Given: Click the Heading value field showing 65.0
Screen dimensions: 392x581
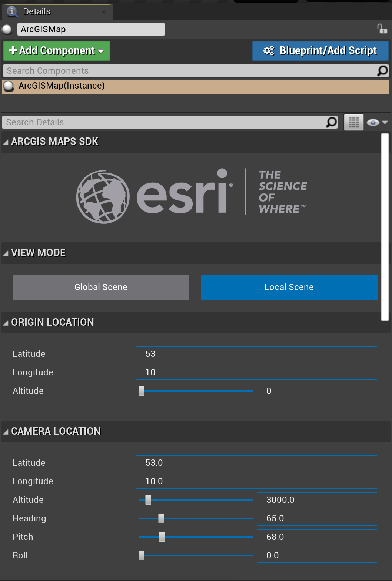Looking at the screenshot, I should pos(317,518).
